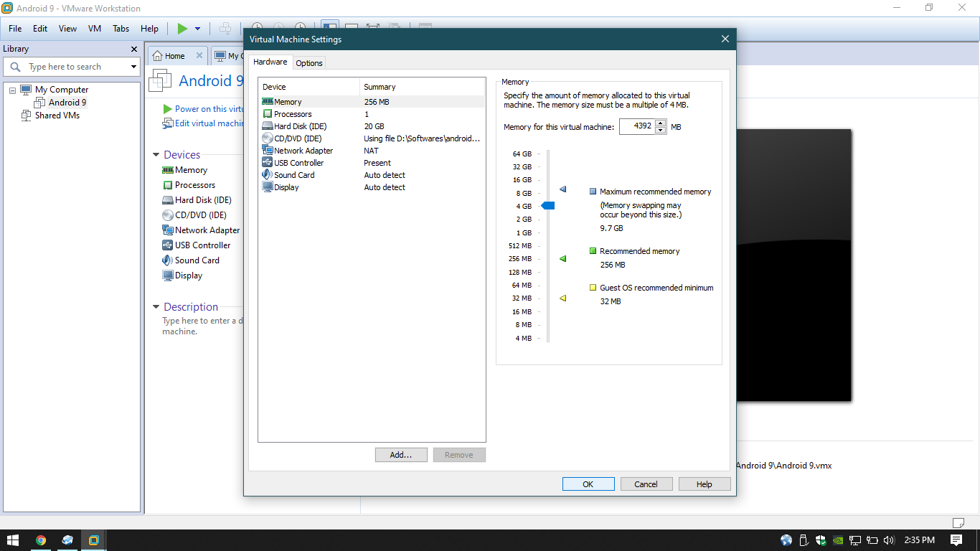The height and width of the screenshot is (551, 980).
Task: Select the Network Adapter device in the settings list
Action: (301, 150)
